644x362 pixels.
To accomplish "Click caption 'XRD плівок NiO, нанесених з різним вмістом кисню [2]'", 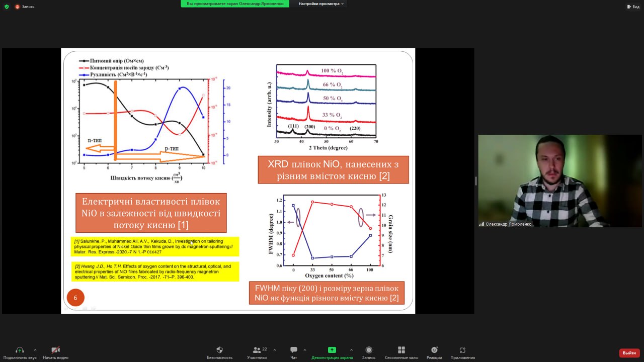I will pos(334,170).
